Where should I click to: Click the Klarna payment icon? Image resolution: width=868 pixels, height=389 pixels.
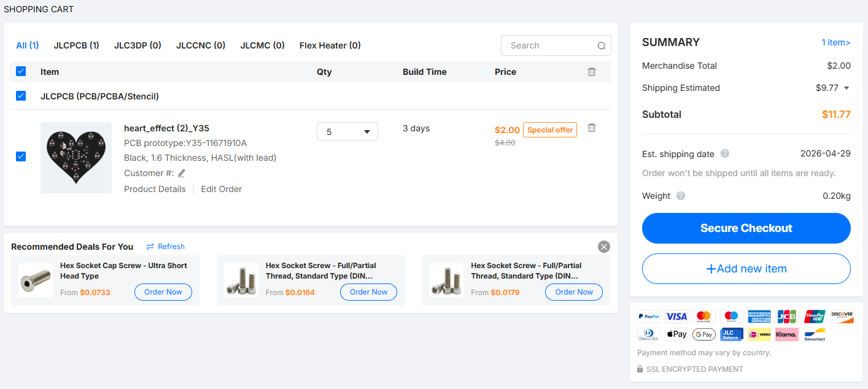click(787, 334)
